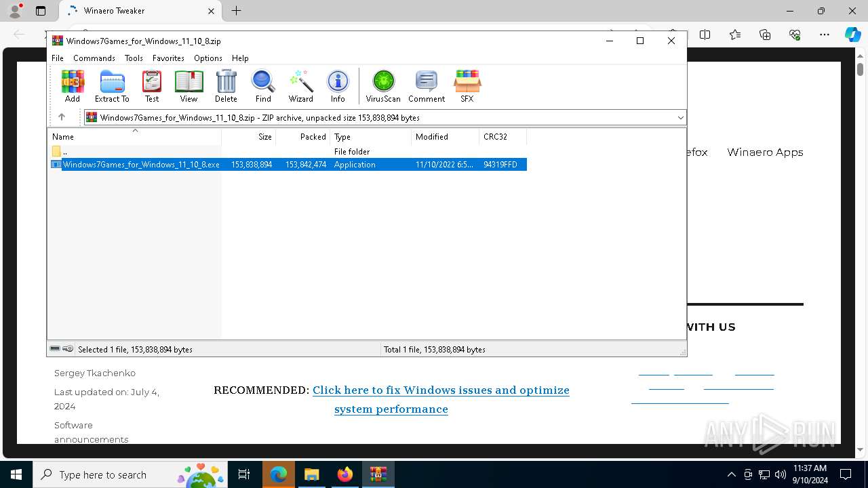Click status bar drive icon in WinRAR
The height and width of the screenshot is (488, 868).
click(55, 349)
